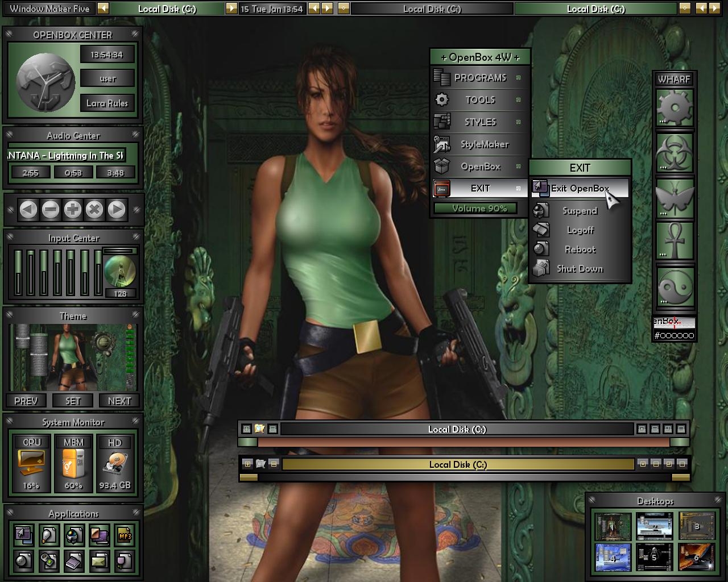
Task: Open the gear icon in the Wharf
Action: pos(675,108)
